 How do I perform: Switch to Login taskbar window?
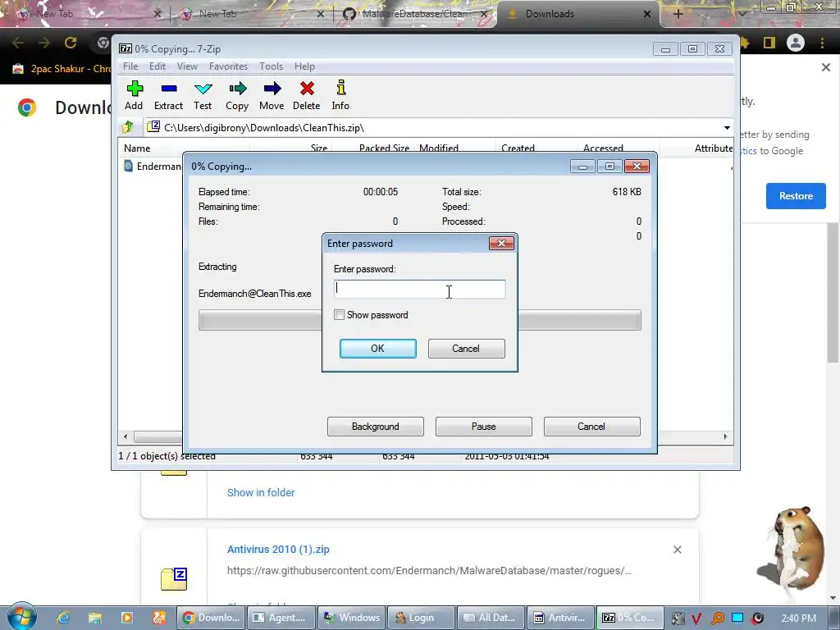(x=421, y=618)
